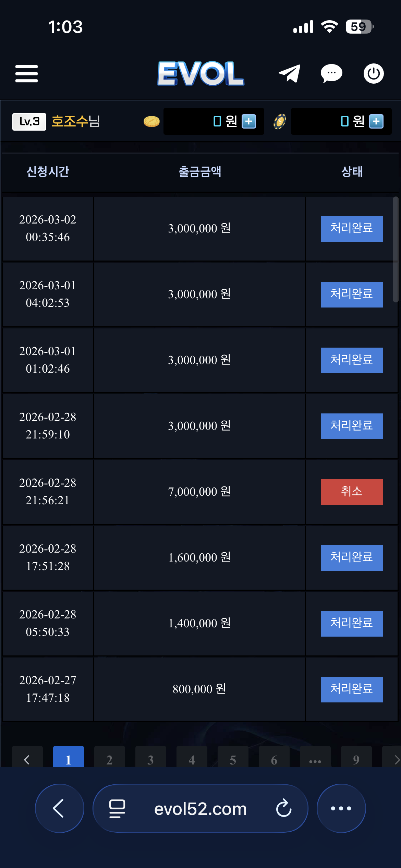Tap the power logout icon
Screen dimensions: 401x868
(x=373, y=73)
